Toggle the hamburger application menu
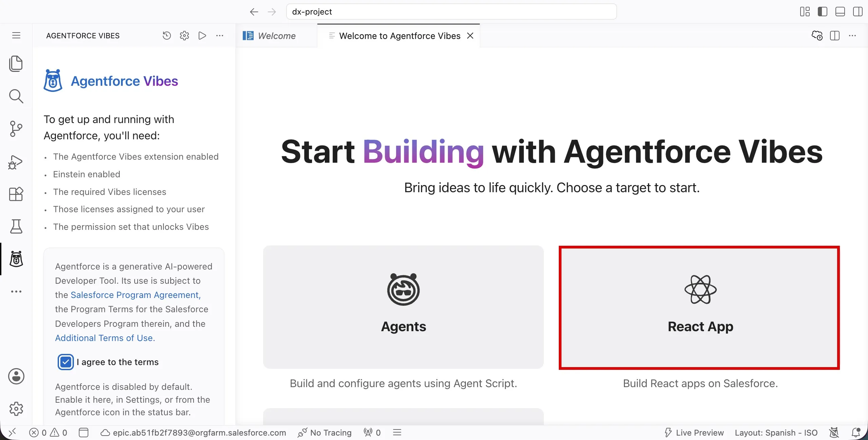Image resolution: width=868 pixels, height=440 pixels. click(16, 36)
